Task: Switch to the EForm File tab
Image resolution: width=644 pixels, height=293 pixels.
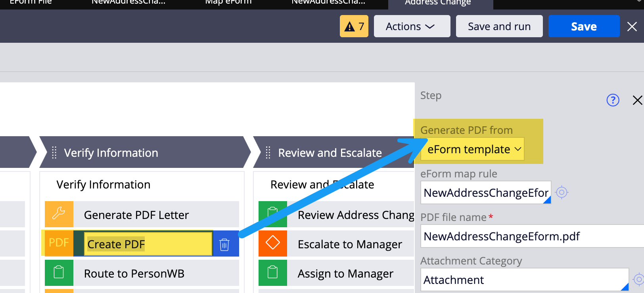Action: [x=31, y=2]
